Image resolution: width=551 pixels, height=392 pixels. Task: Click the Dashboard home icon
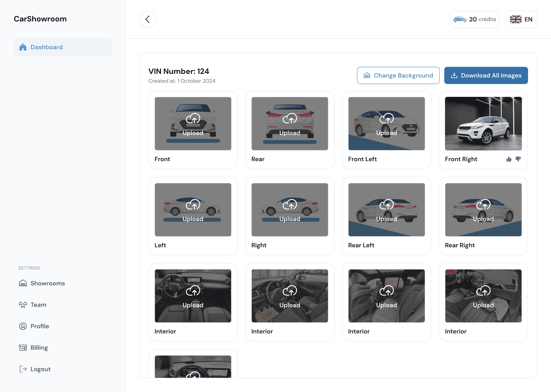[x=23, y=47]
